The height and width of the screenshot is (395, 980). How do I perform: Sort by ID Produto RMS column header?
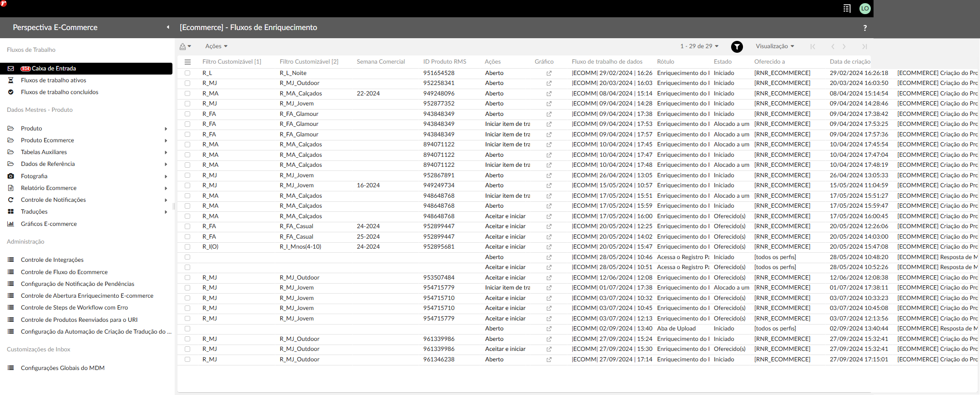445,62
